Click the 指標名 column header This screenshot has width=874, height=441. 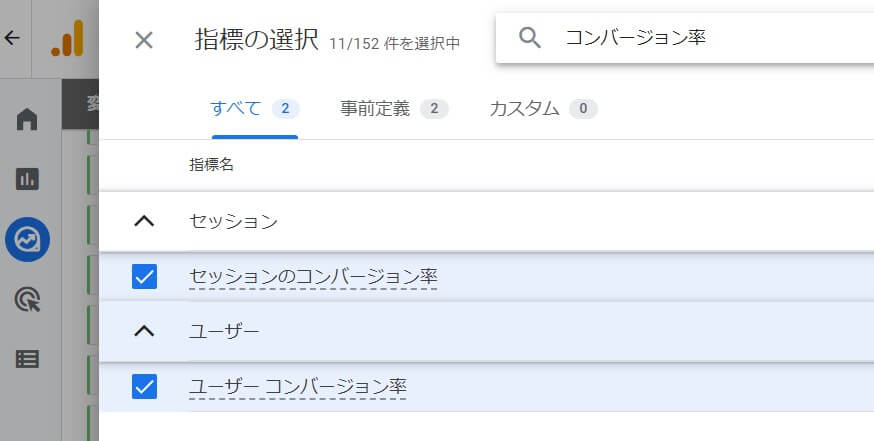pyautogui.click(x=211, y=165)
